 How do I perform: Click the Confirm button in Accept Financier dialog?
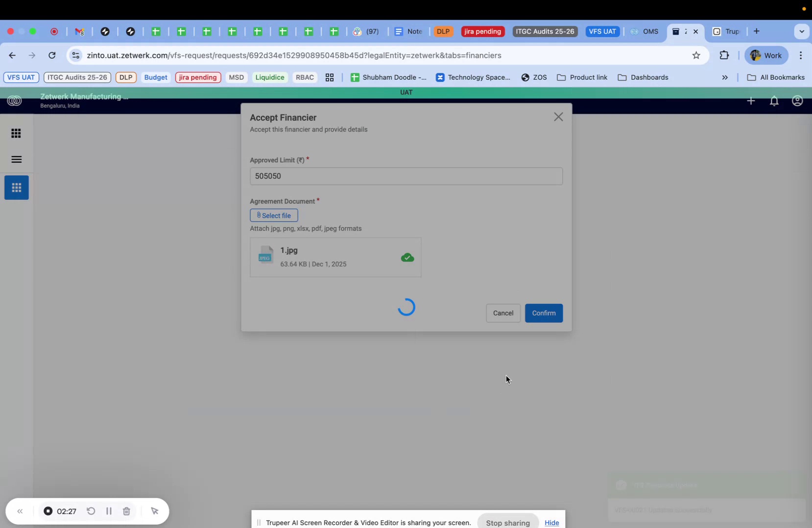[x=544, y=313]
